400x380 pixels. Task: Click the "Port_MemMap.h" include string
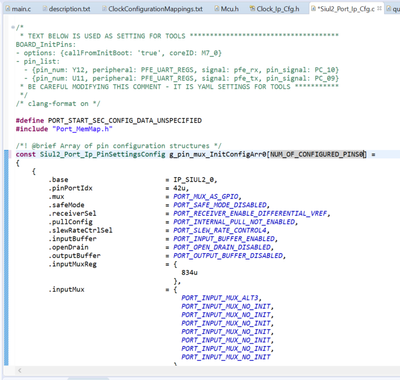point(82,129)
